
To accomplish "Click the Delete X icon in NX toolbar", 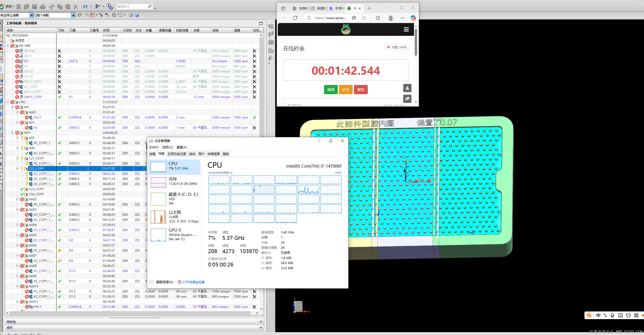I will tap(76, 7).
